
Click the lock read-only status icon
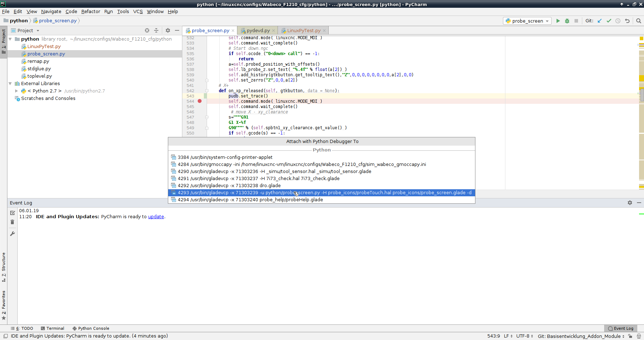coord(630,336)
